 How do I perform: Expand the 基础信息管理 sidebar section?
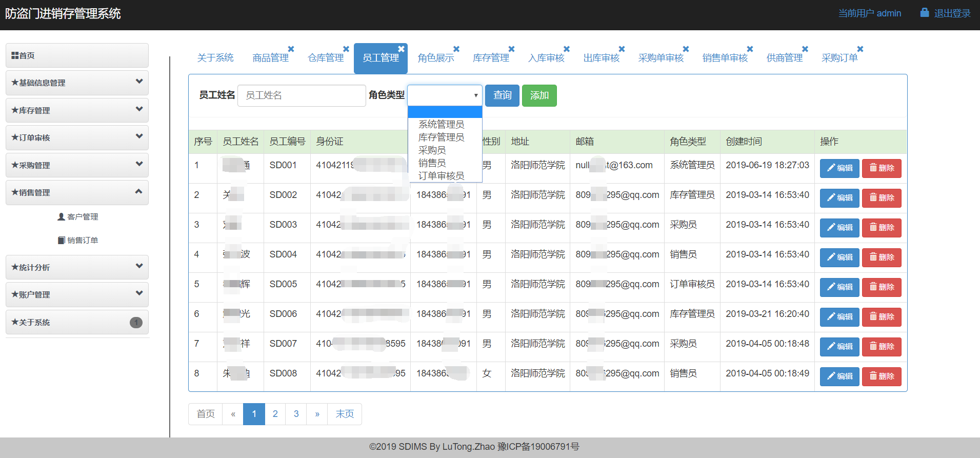pos(77,83)
